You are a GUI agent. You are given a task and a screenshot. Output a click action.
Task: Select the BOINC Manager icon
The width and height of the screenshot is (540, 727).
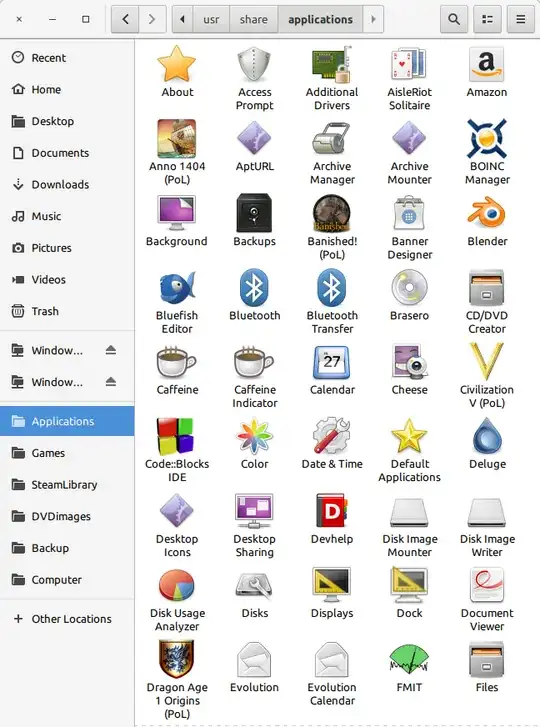coord(486,138)
